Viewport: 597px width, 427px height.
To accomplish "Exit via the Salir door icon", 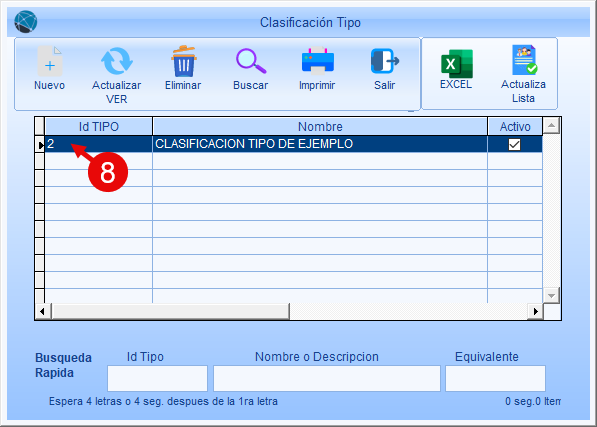I will coord(385,61).
